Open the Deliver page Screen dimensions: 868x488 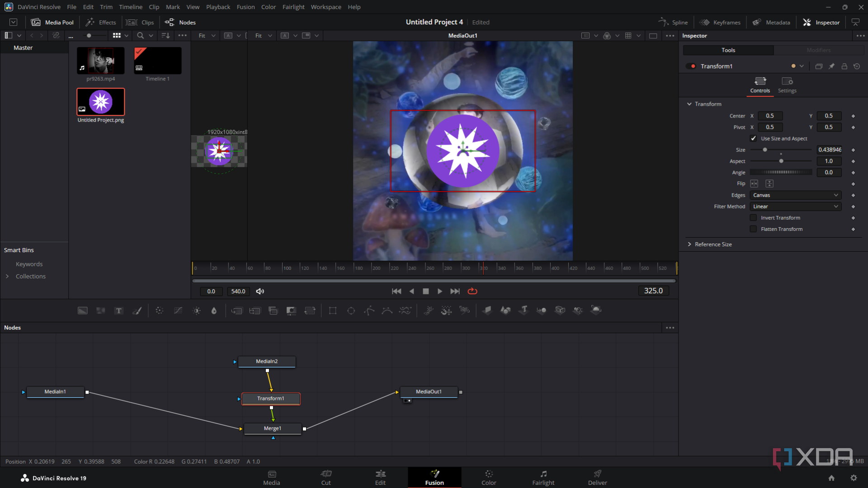[597, 478]
